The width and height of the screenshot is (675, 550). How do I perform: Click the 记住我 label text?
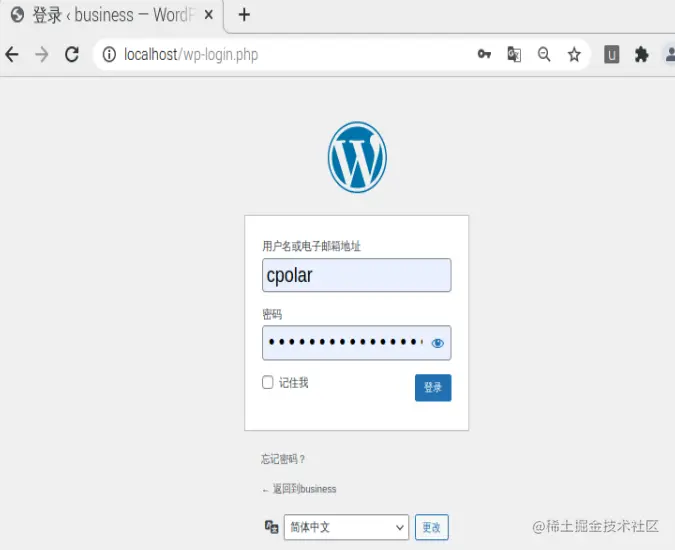pyautogui.click(x=294, y=383)
